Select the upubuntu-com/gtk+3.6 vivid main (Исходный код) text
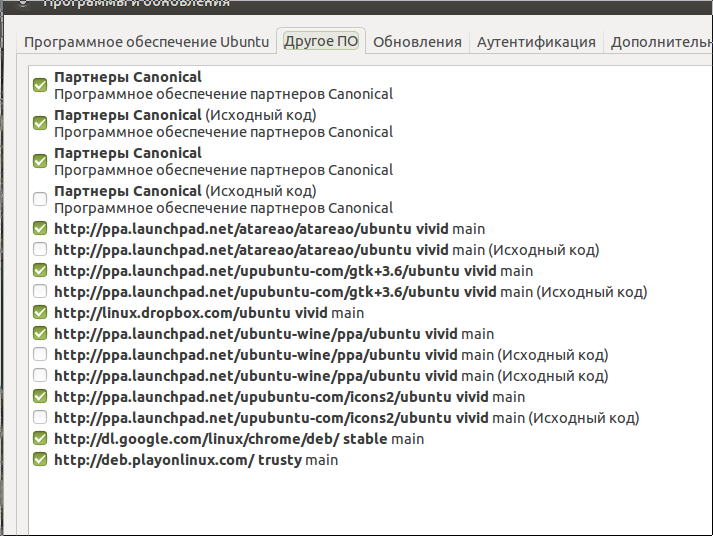The image size is (713, 536). click(351, 292)
